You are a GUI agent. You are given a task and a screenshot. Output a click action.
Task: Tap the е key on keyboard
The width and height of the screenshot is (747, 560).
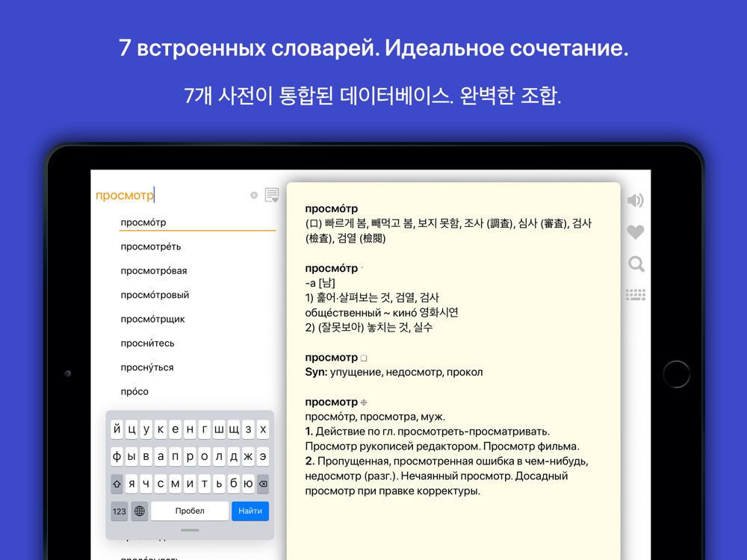[176, 429]
